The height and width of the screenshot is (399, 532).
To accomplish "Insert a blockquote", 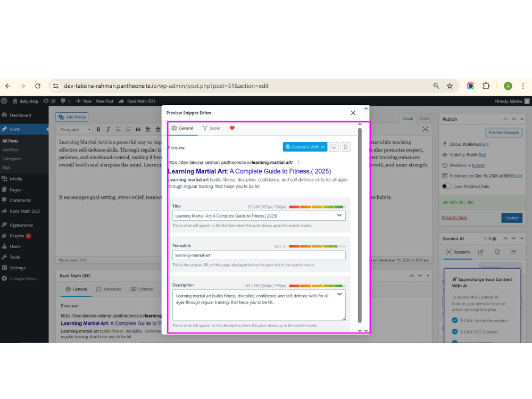I will [x=138, y=129].
